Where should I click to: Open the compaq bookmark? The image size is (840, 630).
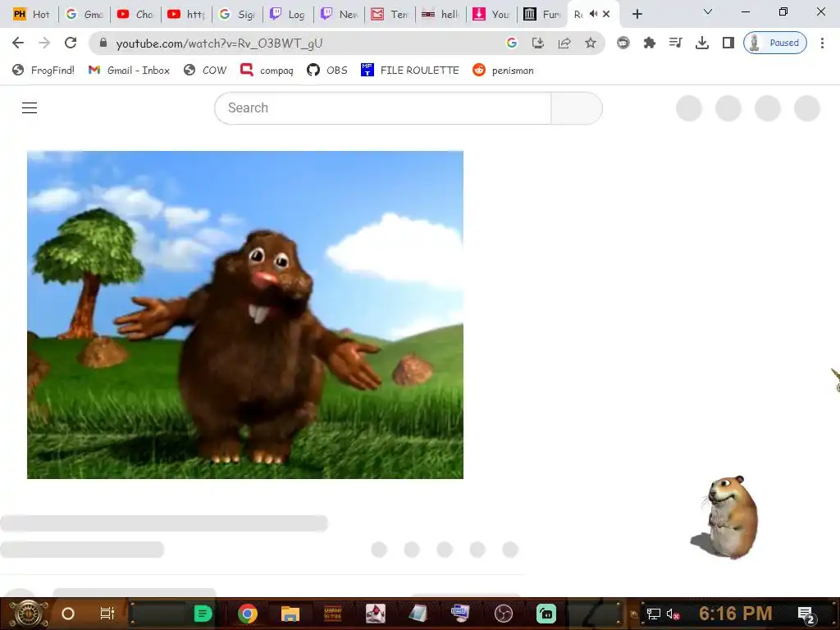[x=267, y=71]
